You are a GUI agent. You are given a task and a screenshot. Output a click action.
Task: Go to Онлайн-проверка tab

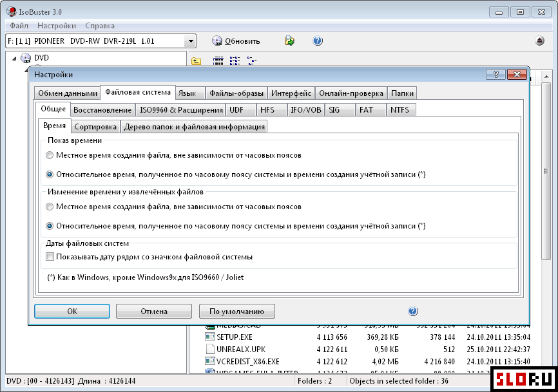351,93
